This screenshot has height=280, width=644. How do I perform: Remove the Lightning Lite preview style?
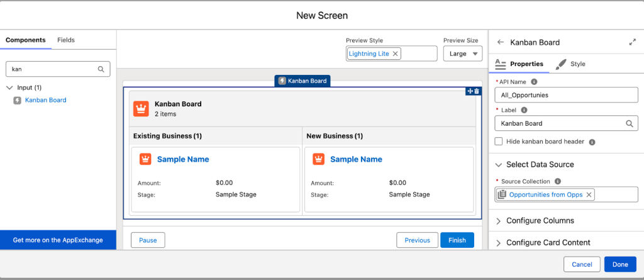(x=395, y=54)
